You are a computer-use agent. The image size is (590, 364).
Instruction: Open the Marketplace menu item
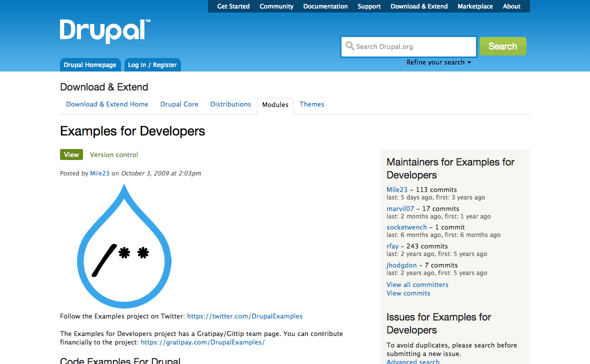coord(475,6)
